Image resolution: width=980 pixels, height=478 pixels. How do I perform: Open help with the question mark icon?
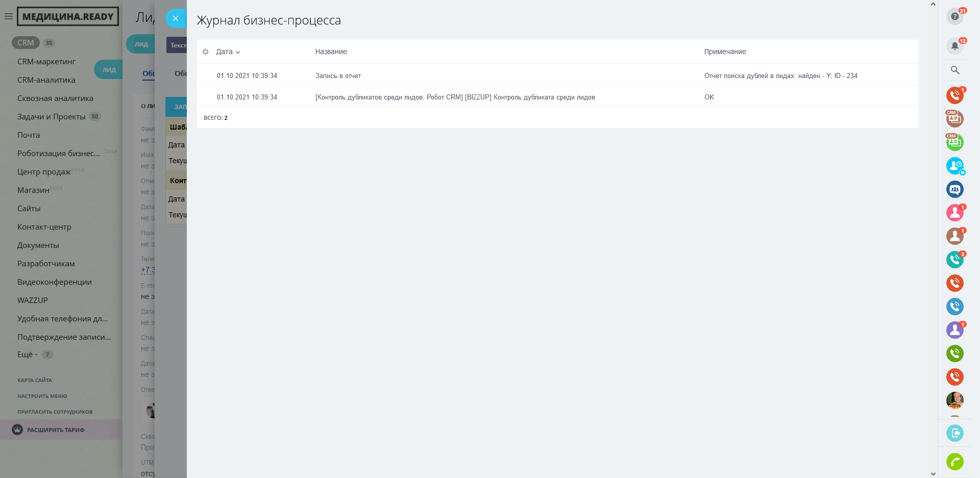click(x=955, y=16)
